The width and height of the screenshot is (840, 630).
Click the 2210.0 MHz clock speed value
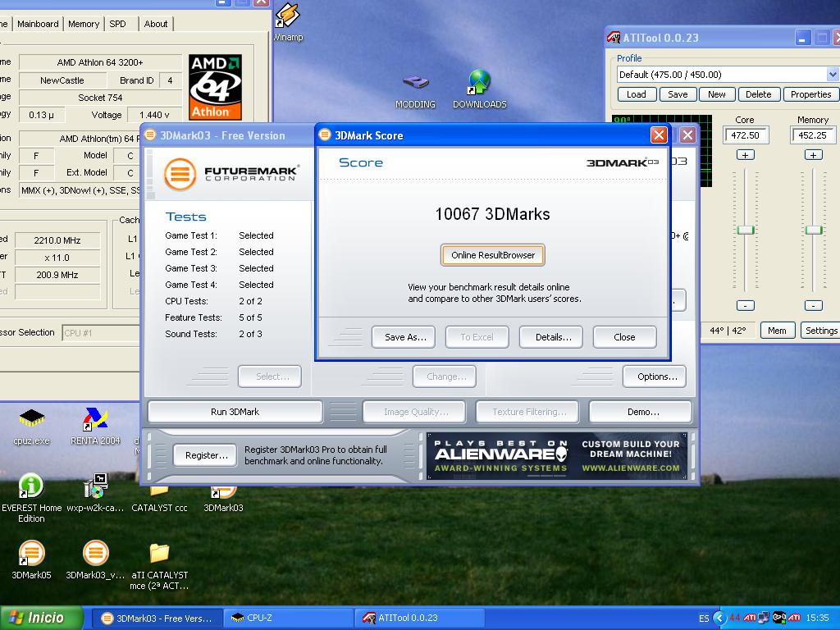[x=57, y=240]
